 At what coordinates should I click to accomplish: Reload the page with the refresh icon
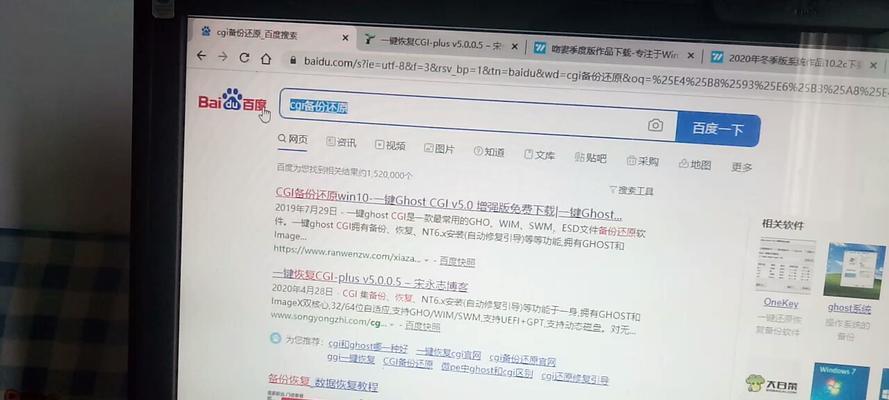coord(244,57)
